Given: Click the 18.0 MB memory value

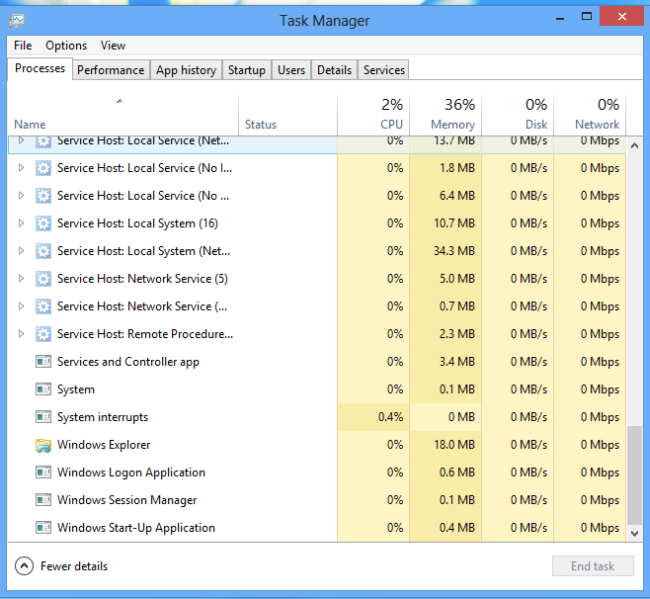Looking at the screenshot, I should [454, 444].
